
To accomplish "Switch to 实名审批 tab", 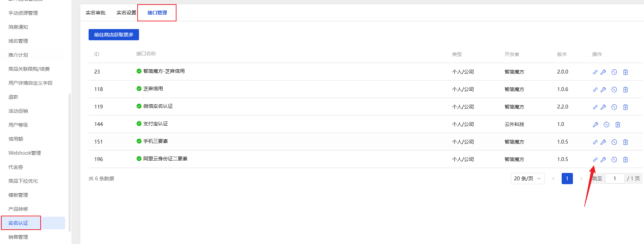I will [x=96, y=13].
